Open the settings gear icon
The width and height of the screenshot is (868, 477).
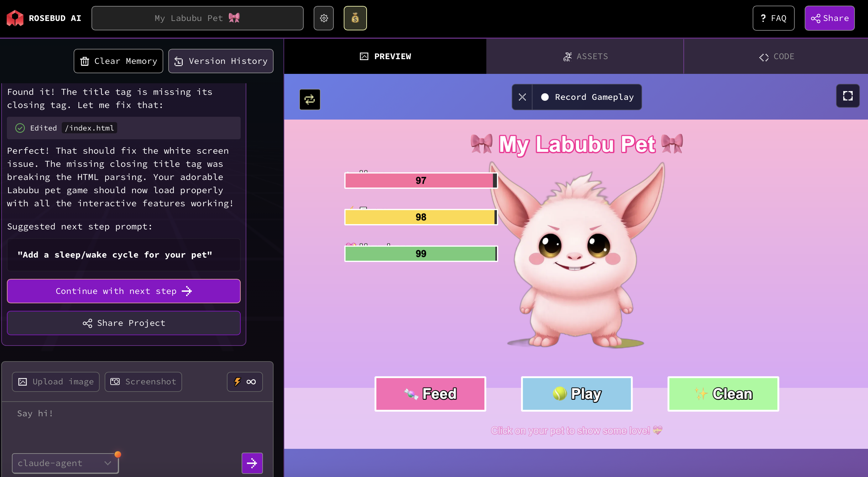(x=323, y=18)
